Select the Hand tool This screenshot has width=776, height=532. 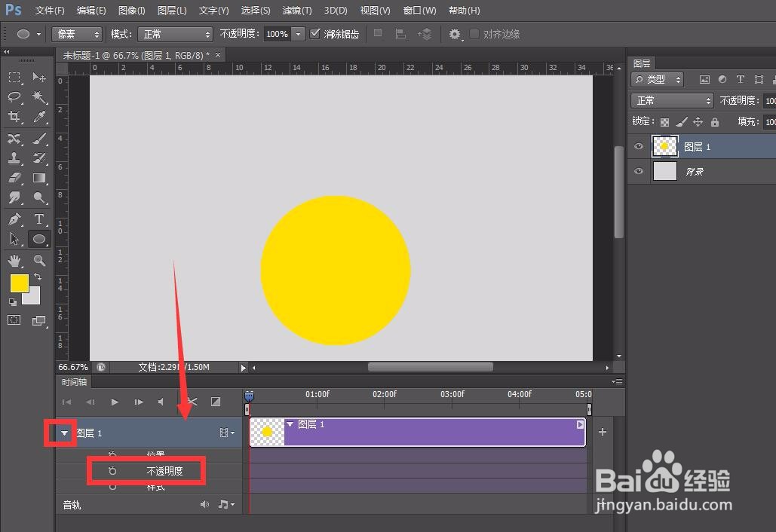pos(14,261)
